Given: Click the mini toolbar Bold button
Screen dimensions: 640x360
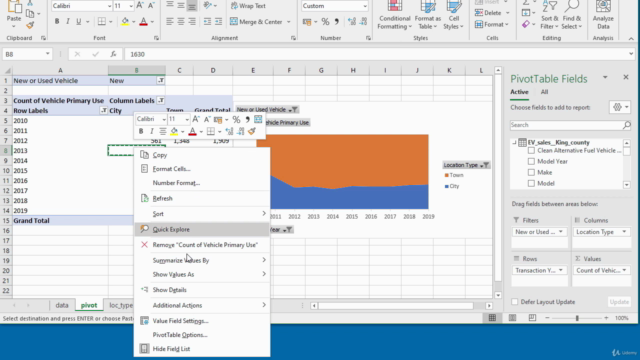Looking at the screenshot, I should click(141, 131).
